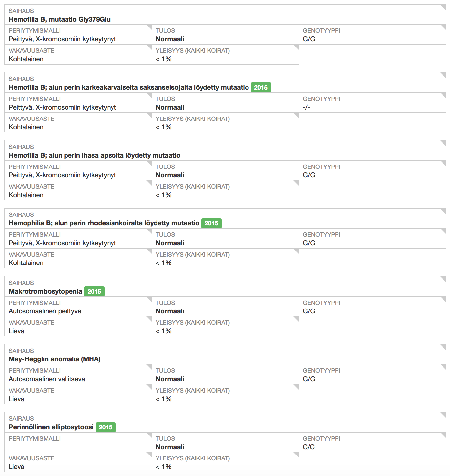
Task: Open the May-Hegglin anomalia (MHA) title
Action: (x=55, y=359)
